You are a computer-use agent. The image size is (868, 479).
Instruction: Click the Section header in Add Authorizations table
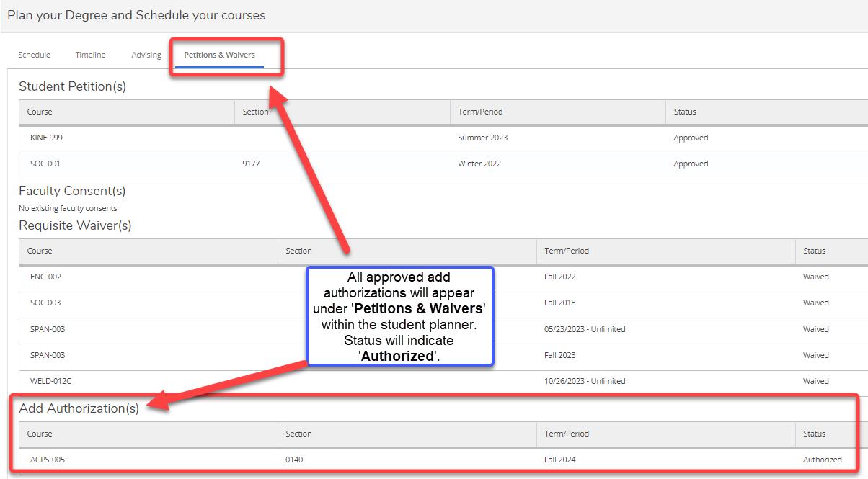298,434
